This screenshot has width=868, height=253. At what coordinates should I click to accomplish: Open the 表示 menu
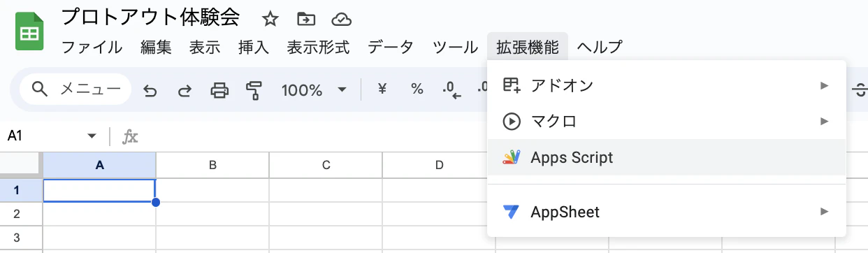[205, 48]
